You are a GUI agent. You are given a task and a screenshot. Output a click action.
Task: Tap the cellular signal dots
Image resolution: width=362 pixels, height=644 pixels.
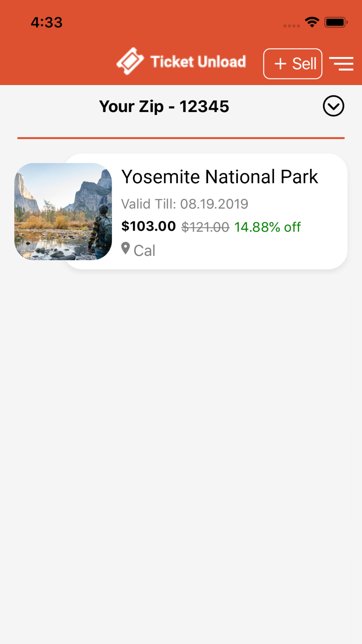pos(291,26)
